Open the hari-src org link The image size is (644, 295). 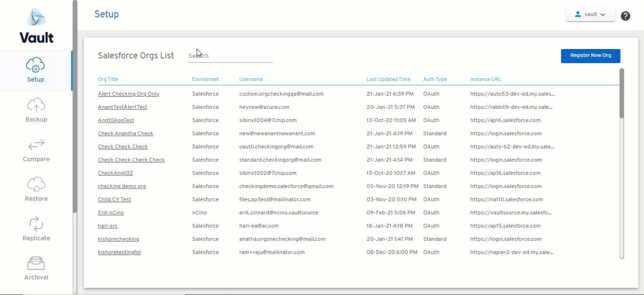coord(107,226)
